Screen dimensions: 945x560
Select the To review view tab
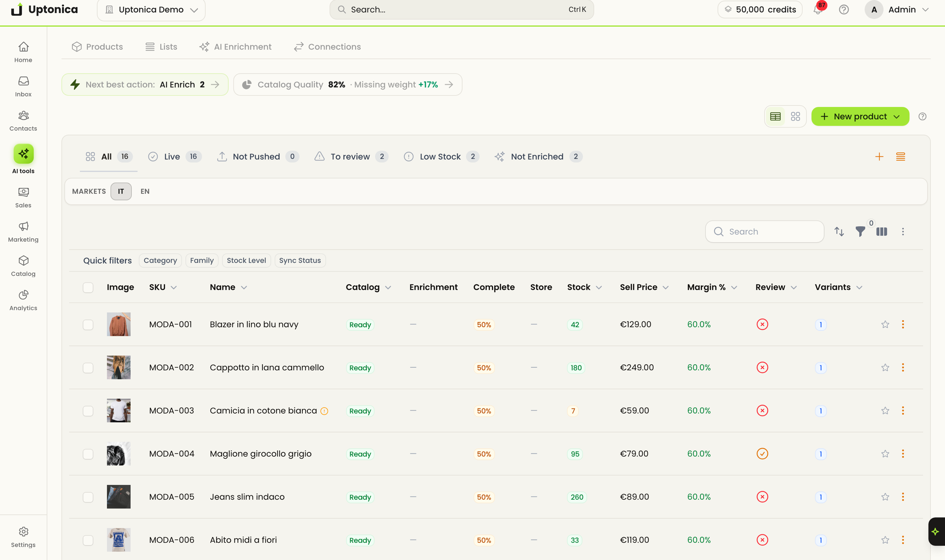coord(351,157)
